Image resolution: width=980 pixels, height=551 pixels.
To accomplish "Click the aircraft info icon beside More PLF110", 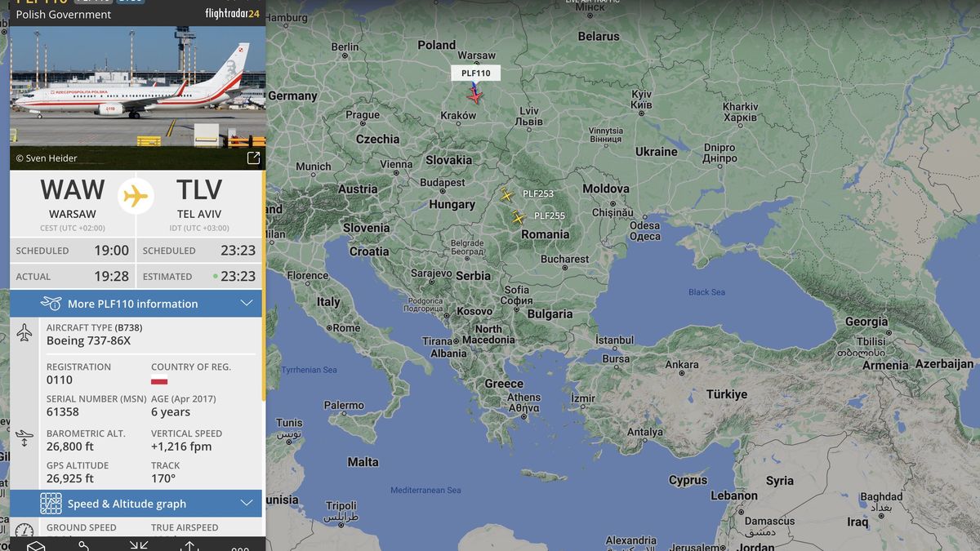I will (51, 304).
